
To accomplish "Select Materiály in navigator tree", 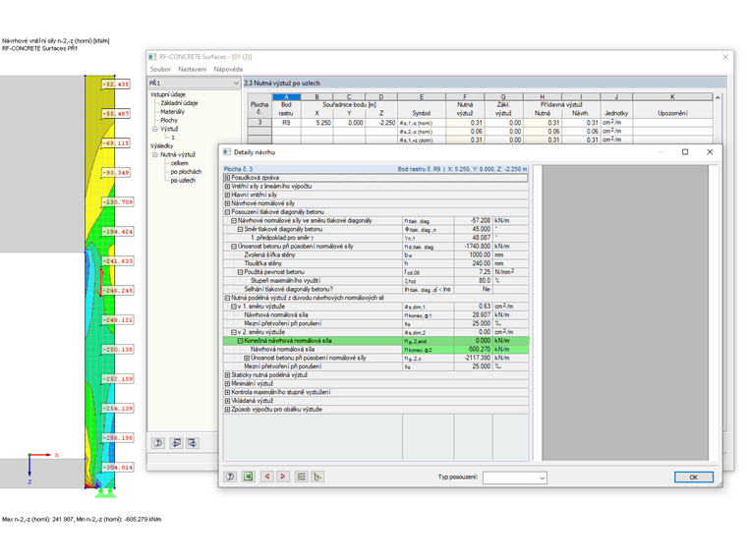I will 172,111.
